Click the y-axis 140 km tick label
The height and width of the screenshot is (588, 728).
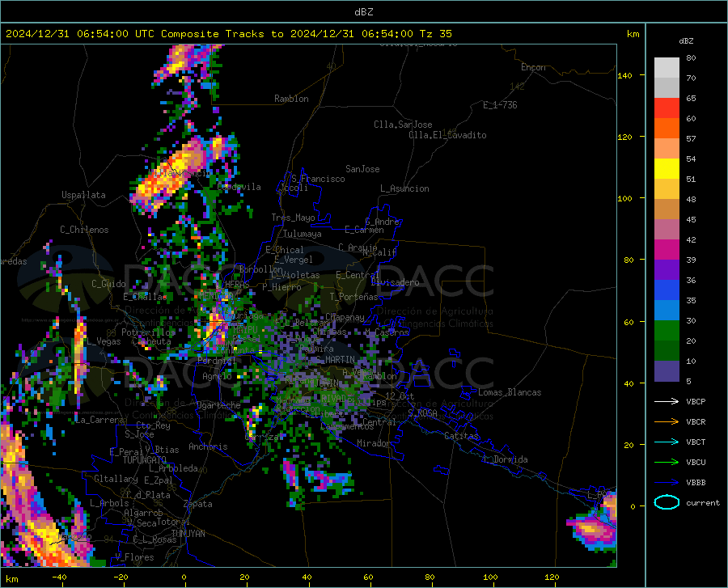point(625,75)
